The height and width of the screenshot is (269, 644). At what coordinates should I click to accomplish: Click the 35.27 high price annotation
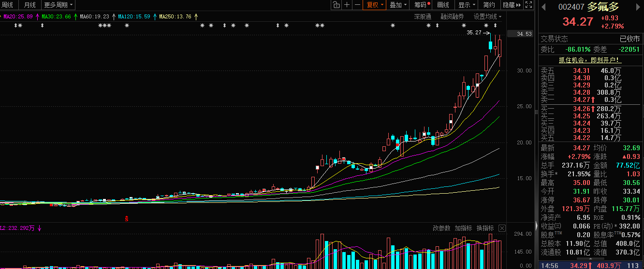tap(474, 33)
